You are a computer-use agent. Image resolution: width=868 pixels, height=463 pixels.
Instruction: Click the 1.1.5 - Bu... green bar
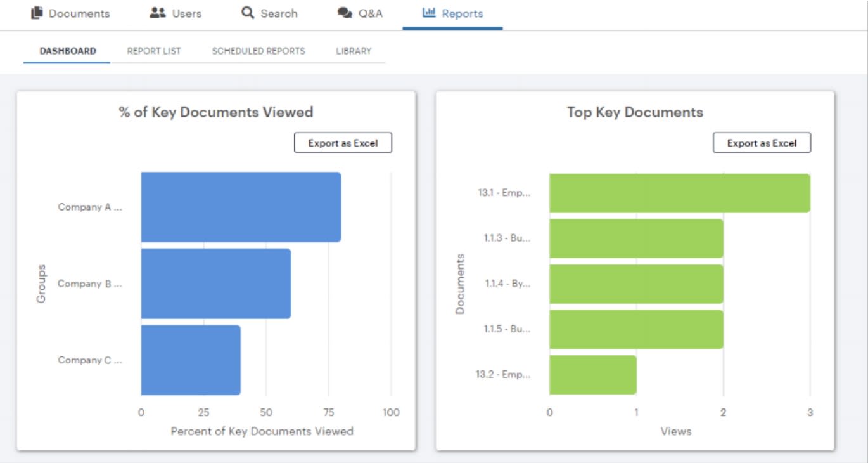click(x=636, y=329)
